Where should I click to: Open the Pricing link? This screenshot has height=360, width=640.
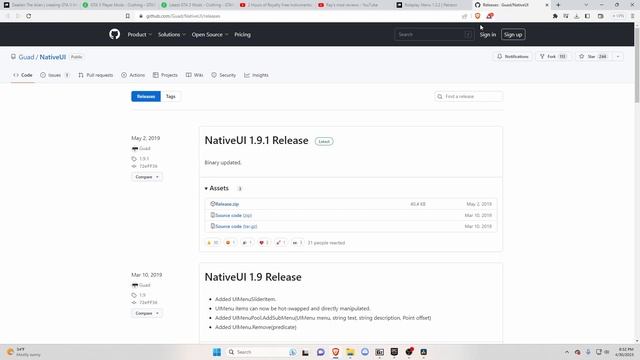click(242, 35)
